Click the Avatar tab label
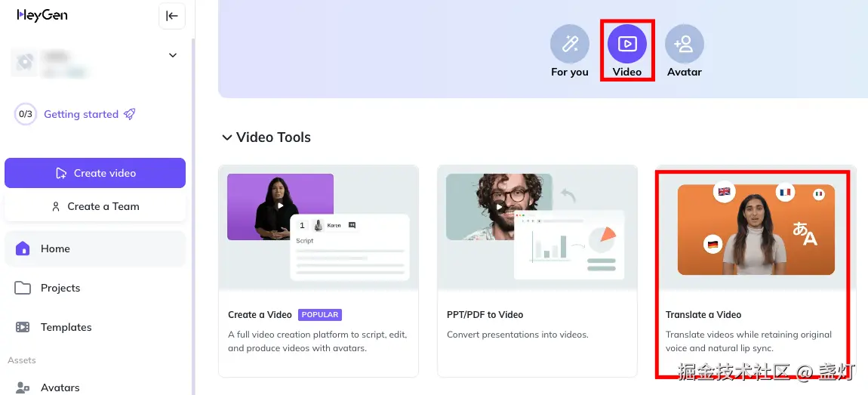Screen dimensions: 868x395 coord(685,72)
